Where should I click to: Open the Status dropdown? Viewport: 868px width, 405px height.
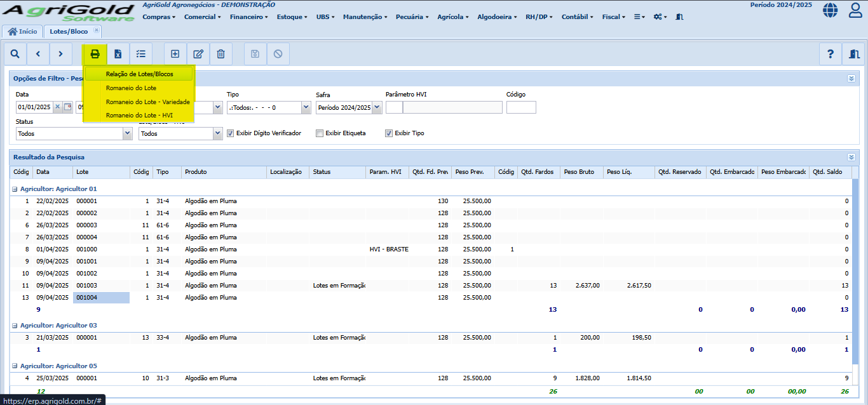click(x=127, y=133)
